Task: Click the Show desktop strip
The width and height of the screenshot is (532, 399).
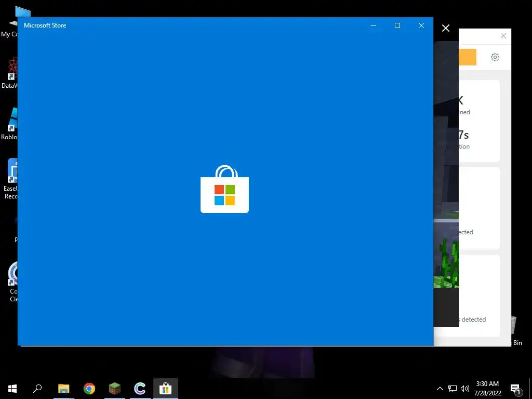Action: 530,389
